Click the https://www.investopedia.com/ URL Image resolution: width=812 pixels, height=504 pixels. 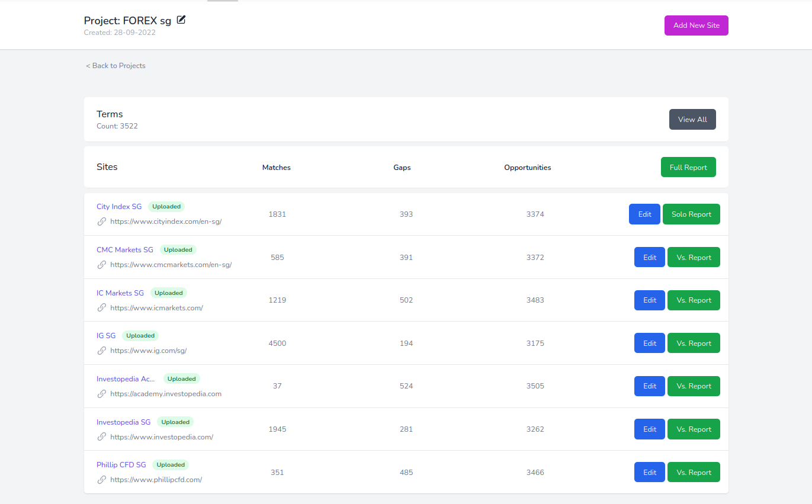162,437
